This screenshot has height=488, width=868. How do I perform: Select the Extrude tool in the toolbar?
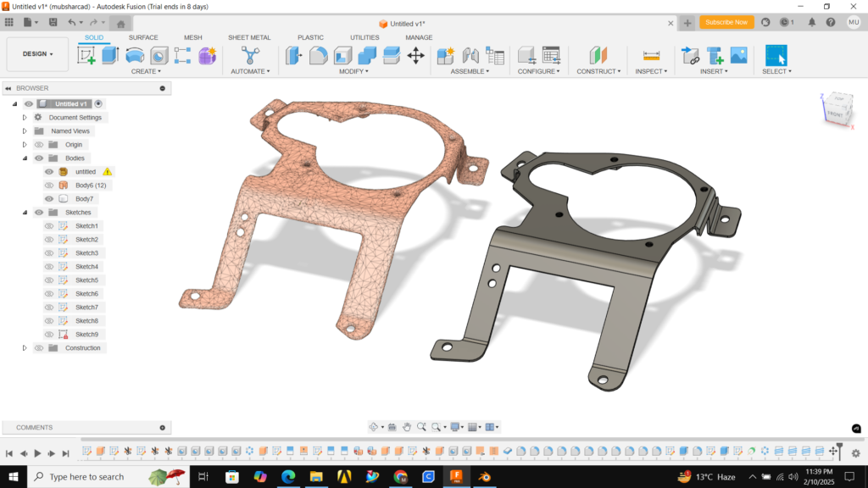click(x=110, y=56)
